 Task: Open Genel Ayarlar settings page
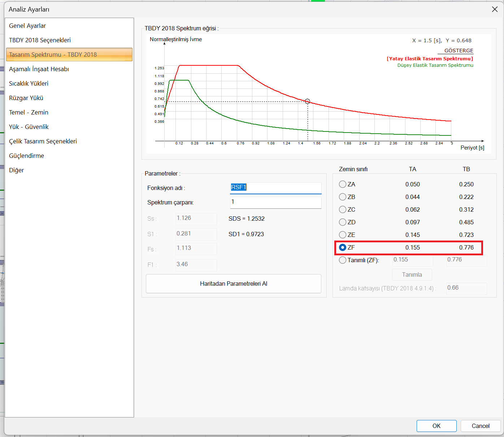27,26
